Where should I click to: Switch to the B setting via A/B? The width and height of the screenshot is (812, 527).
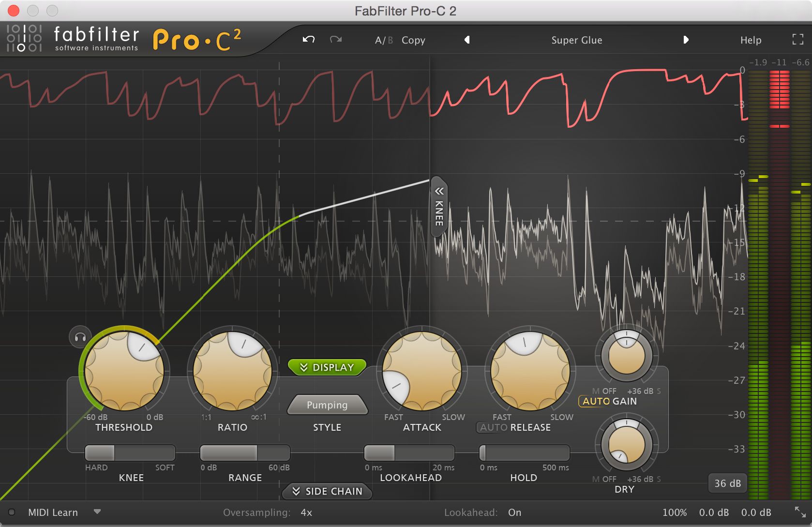390,40
